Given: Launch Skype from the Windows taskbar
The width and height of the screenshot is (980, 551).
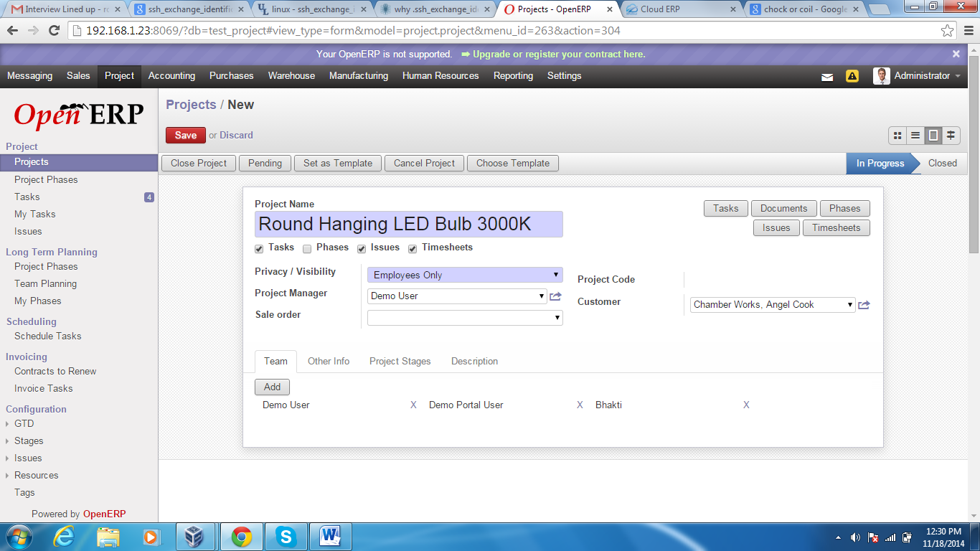Looking at the screenshot, I should pyautogui.click(x=286, y=536).
